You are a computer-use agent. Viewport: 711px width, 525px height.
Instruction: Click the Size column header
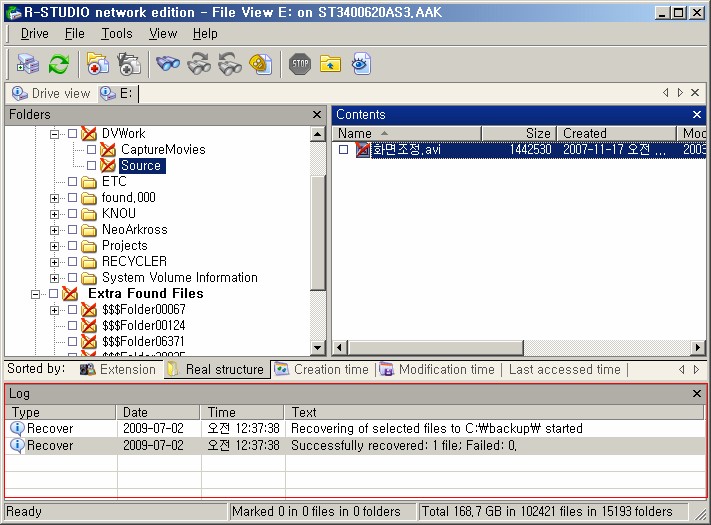coord(519,133)
